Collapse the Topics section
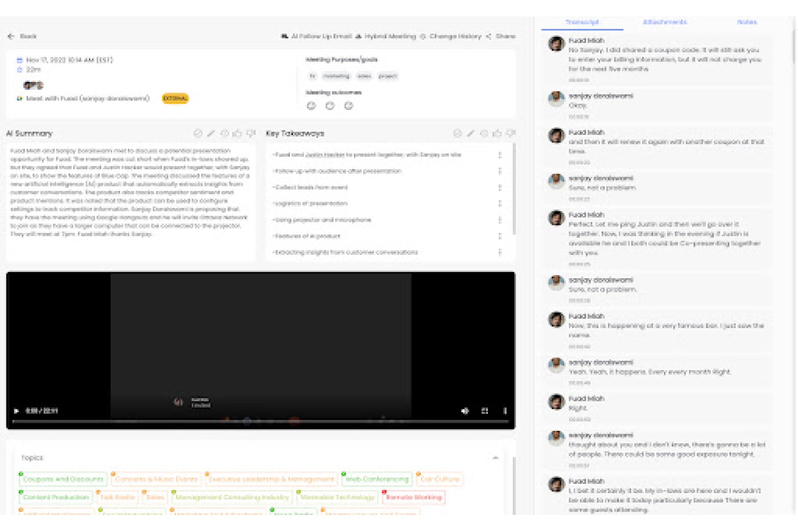The height and width of the screenshot is (532, 798). 495,458
